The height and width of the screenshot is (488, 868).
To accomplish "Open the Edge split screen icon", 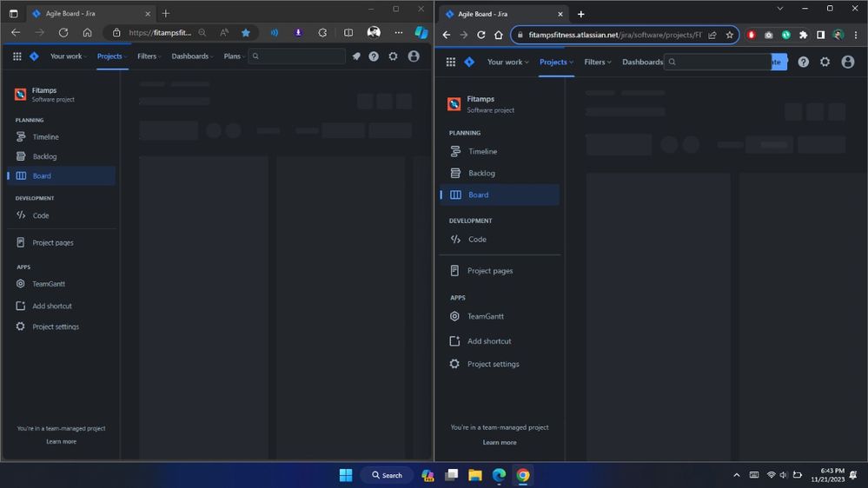I will 348,33.
